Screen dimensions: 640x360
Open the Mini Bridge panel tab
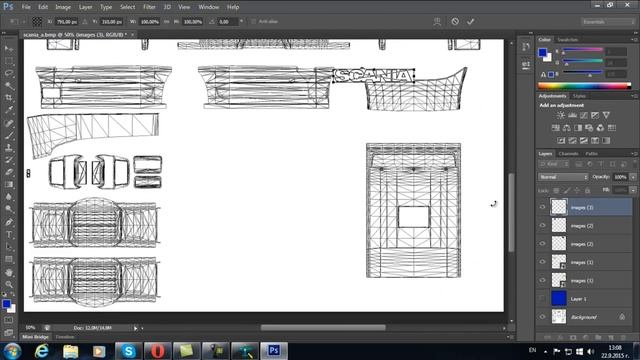click(36, 337)
